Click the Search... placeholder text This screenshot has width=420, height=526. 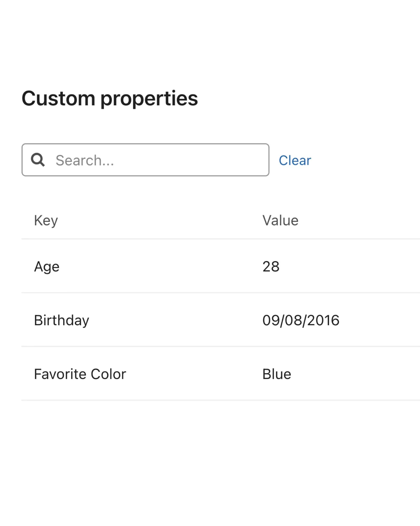[x=85, y=160]
